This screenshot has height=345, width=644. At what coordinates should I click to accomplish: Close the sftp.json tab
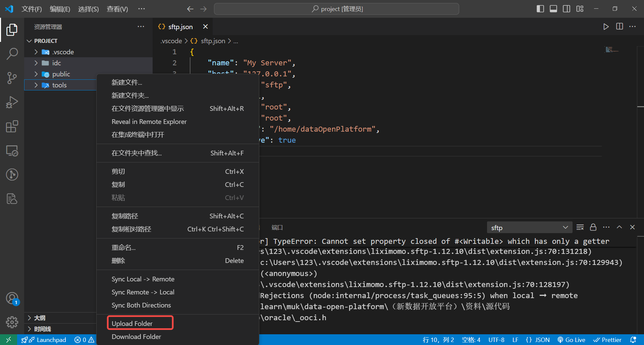click(x=206, y=26)
